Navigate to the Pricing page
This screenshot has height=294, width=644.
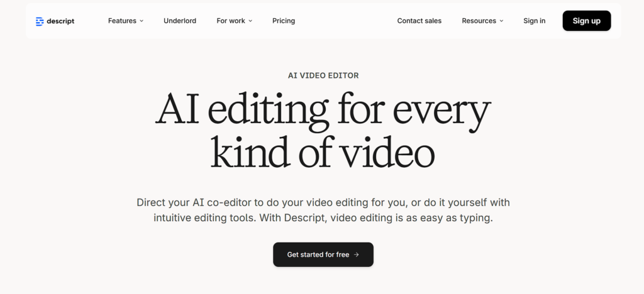coord(284,21)
